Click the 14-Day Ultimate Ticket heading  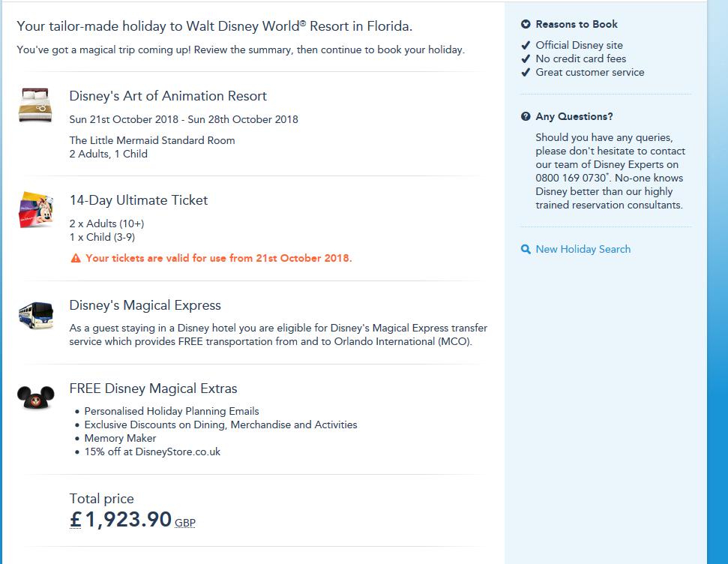pos(139,200)
